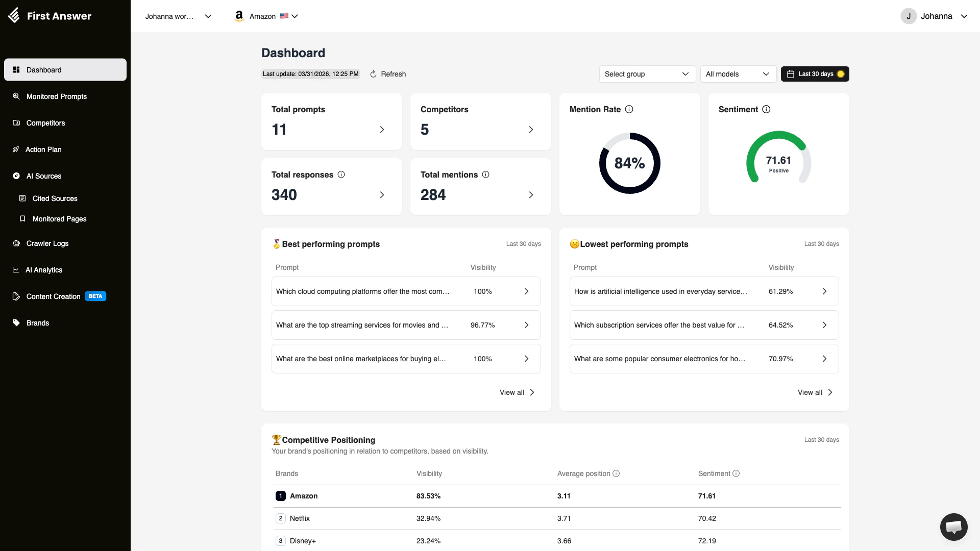The height and width of the screenshot is (551, 980).
Task: Select Brands from the sidebar
Action: pos(38,323)
